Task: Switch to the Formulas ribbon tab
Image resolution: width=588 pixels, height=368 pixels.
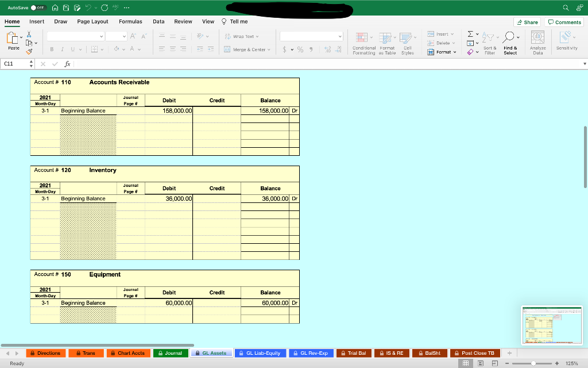Action: [130, 21]
